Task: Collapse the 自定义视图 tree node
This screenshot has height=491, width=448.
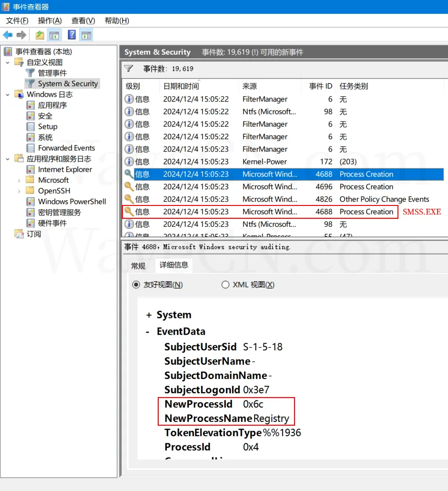Action: point(8,62)
